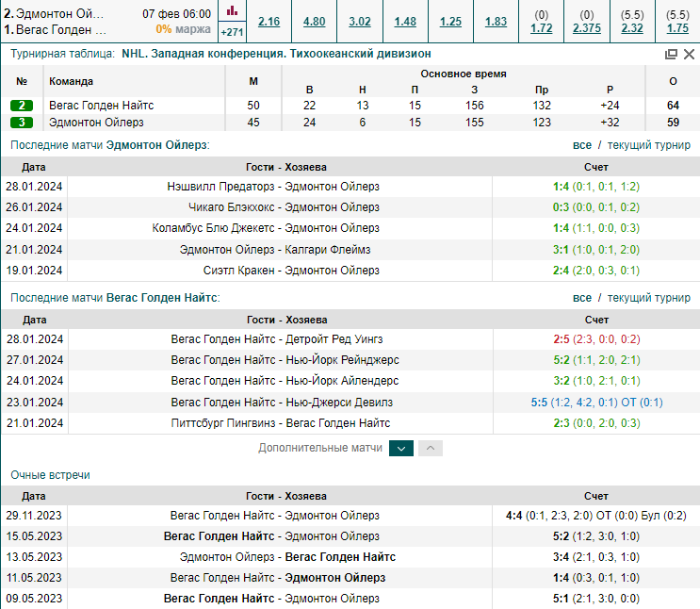This screenshot has height=609, width=700.
Task: Select total odds 1.75
Action: (677, 28)
